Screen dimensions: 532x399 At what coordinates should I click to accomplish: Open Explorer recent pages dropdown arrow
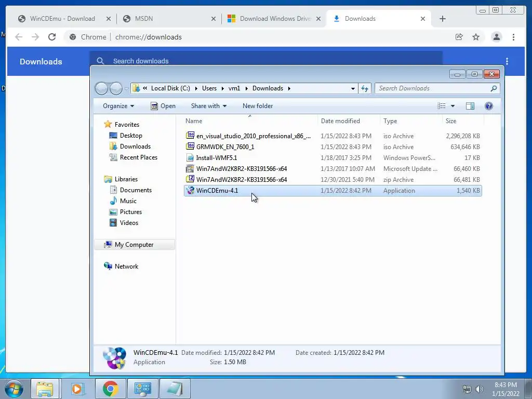(127, 88)
